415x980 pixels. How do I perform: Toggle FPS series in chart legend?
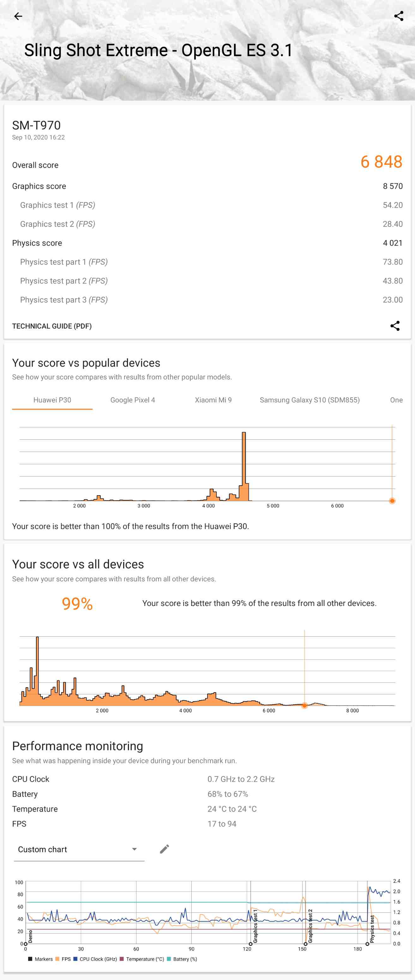(63, 959)
